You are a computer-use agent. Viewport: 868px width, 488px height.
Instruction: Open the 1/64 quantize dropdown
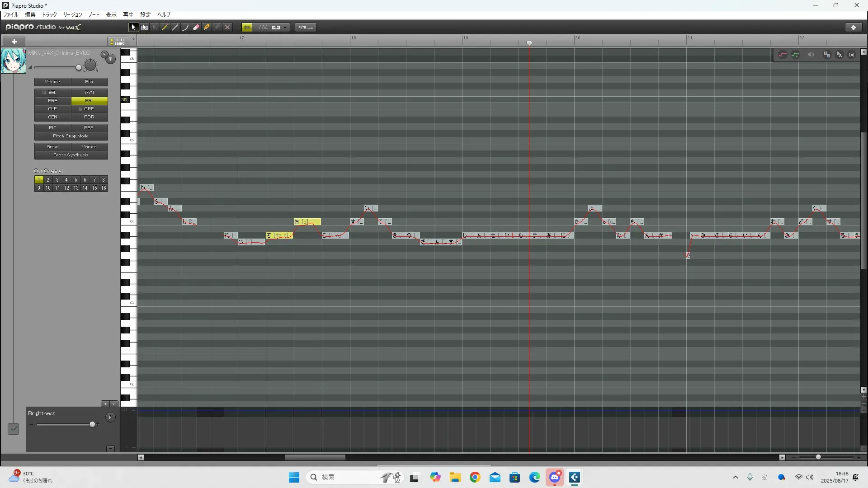click(x=285, y=28)
